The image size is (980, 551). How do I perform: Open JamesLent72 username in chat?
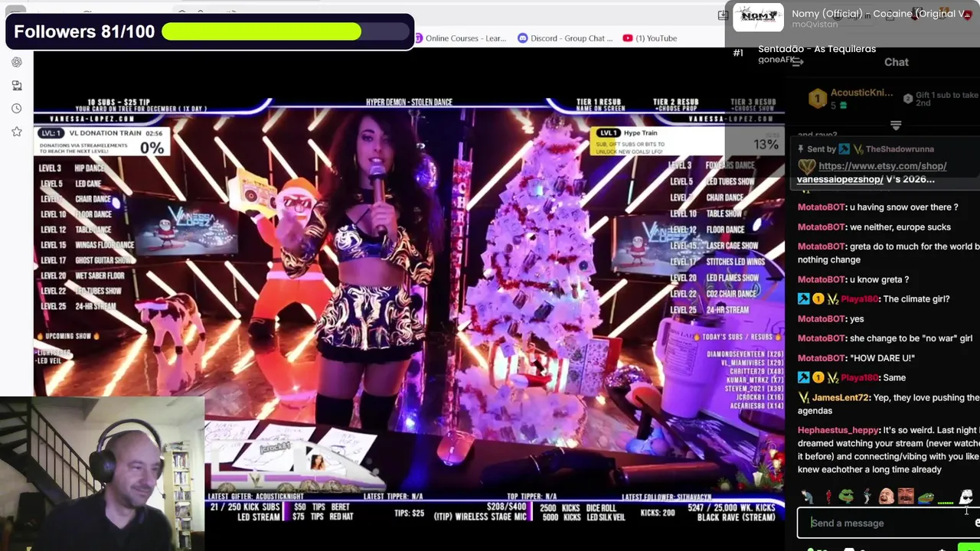click(840, 398)
